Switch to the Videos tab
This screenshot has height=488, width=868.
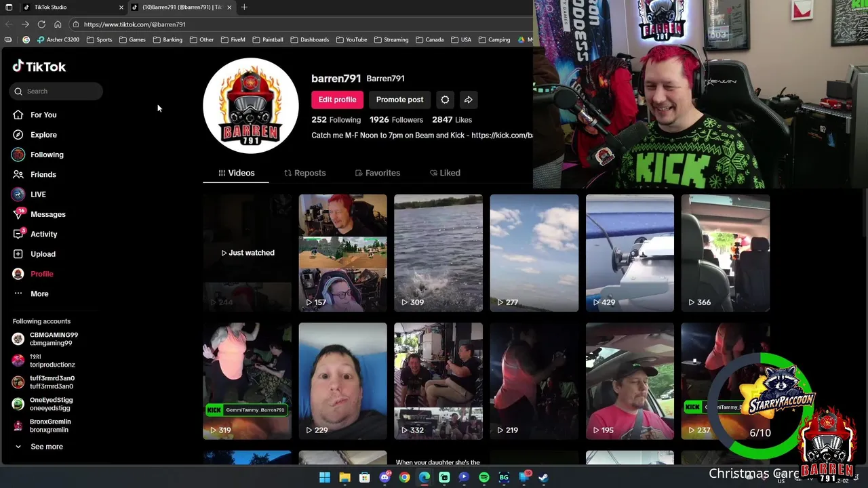[236, 173]
